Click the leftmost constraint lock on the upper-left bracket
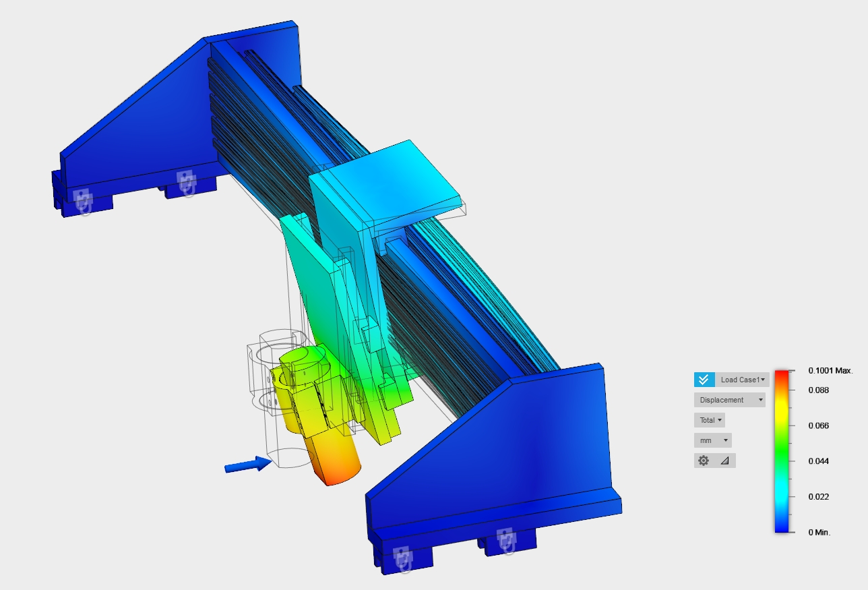 click(x=82, y=200)
